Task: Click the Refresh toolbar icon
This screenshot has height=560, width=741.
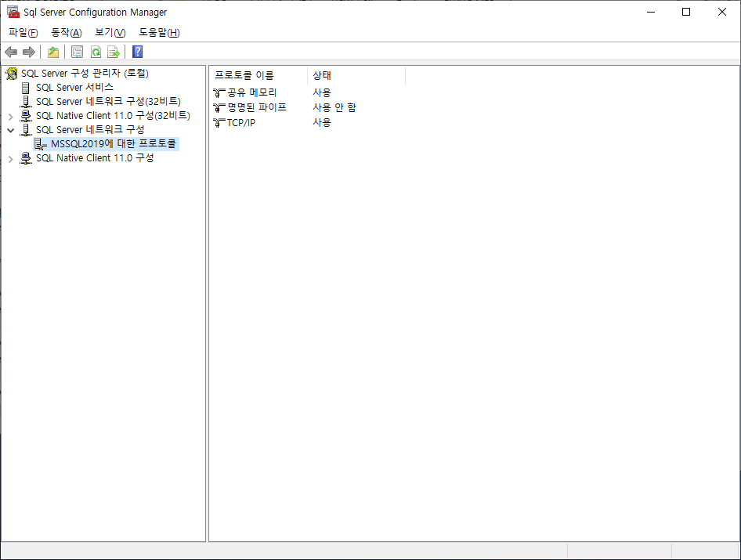Action: click(x=96, y=52)
